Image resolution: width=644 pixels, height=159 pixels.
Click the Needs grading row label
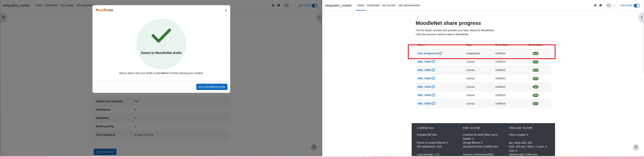click(x=105, y=126)
